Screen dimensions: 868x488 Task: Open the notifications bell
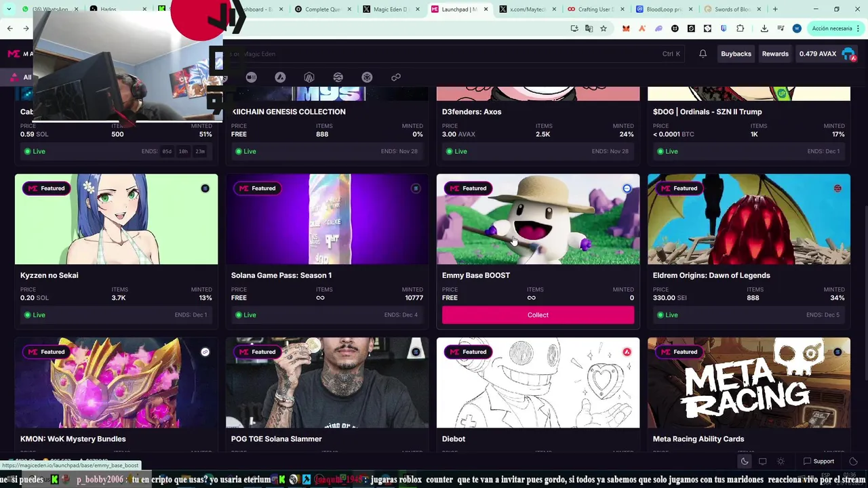(x=703, y=54)
